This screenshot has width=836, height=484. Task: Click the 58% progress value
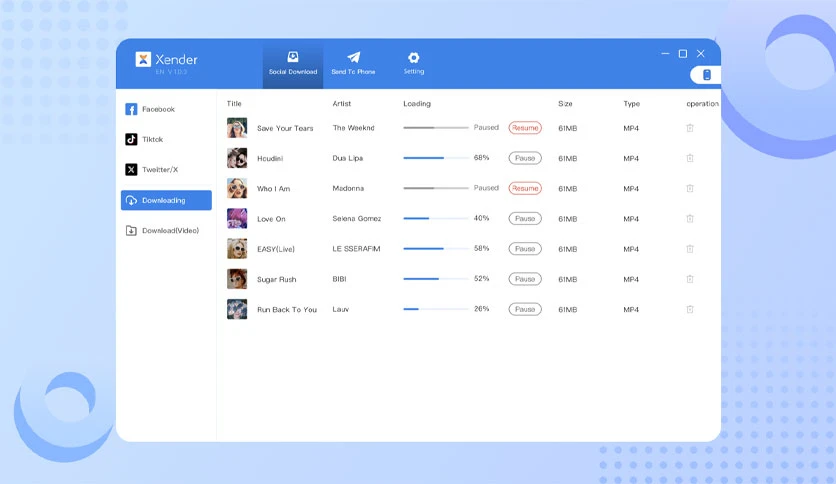[x=481, y=248]
